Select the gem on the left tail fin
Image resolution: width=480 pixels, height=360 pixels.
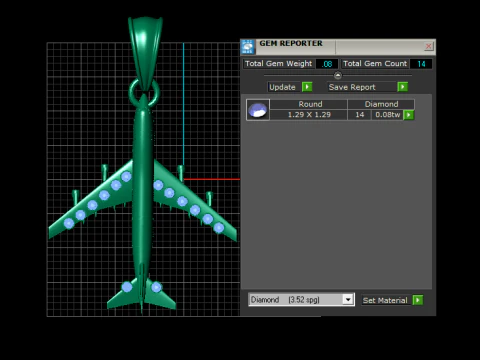tap(127, 287)
